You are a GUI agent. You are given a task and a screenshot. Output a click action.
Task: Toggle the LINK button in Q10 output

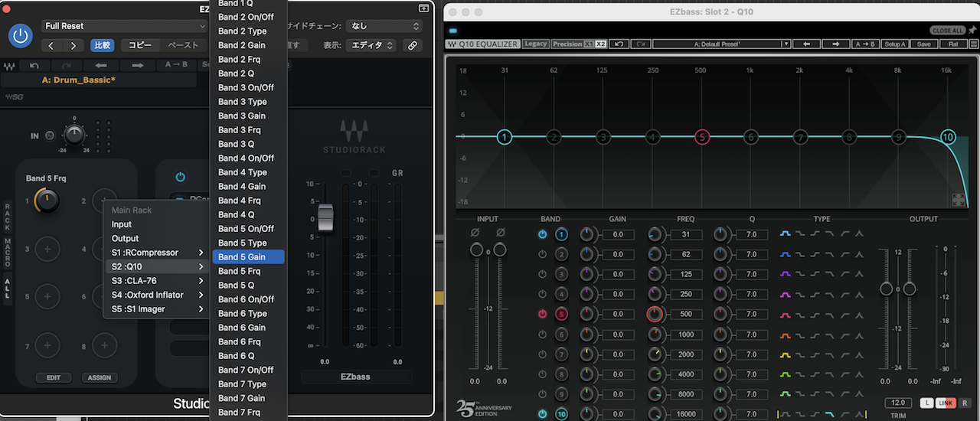click(946, 403)
